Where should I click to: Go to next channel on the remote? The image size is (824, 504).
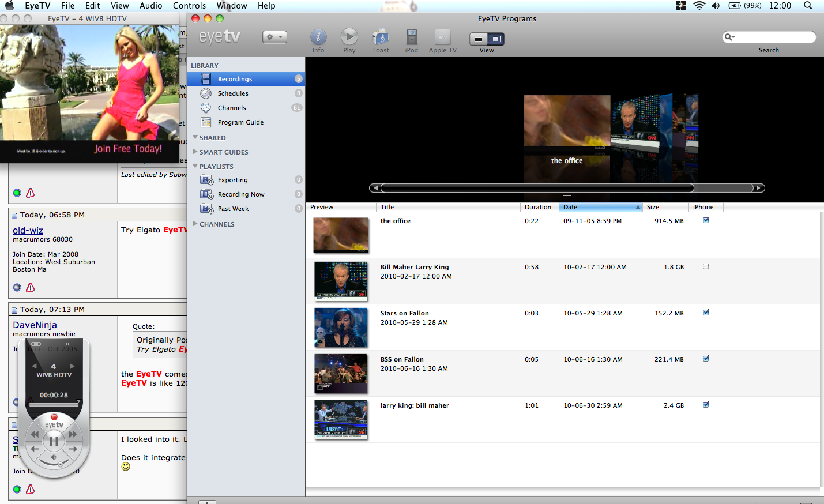tap(72, 366)
